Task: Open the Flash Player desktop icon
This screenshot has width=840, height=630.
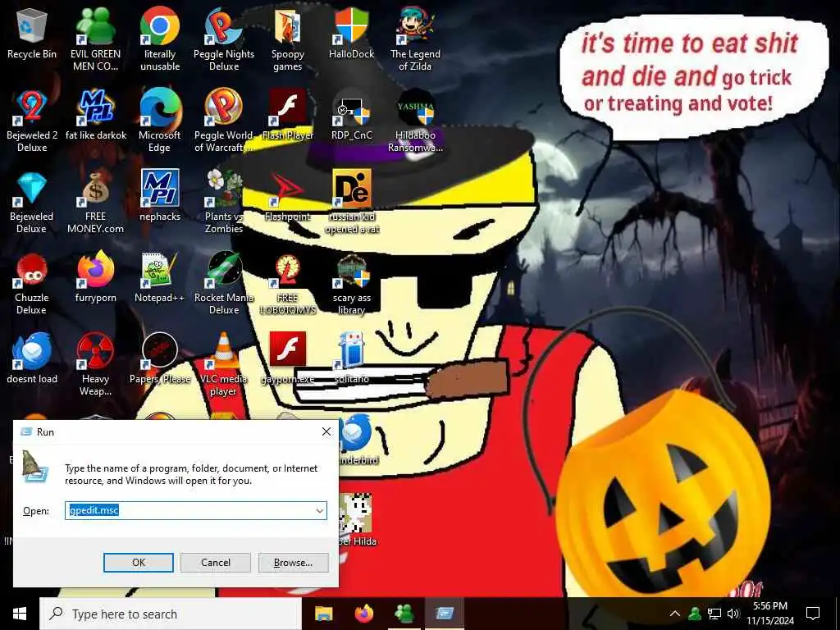Action: pyautogui.click(x=288, y=115)
